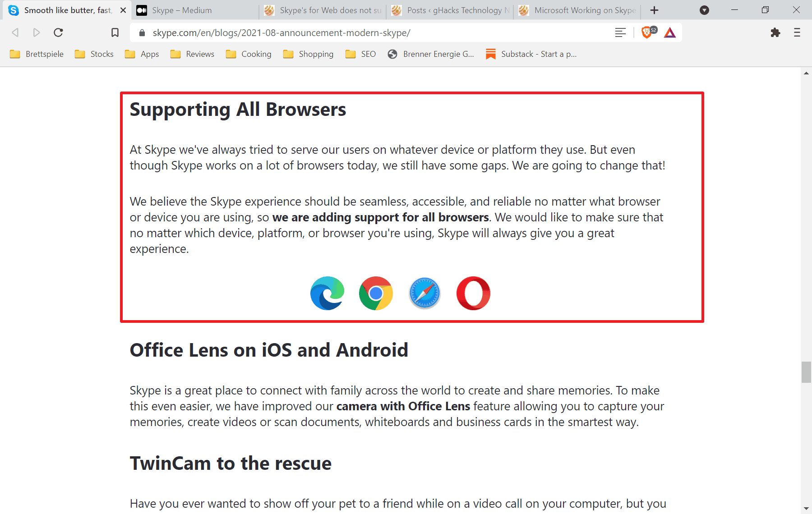Open the Brave Rewards triangle icon

(x=670, y=32)
